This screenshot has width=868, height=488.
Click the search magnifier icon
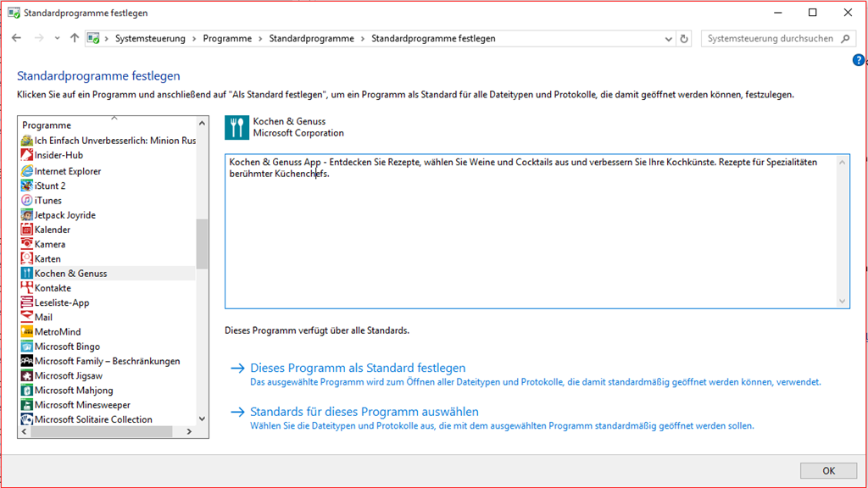845,39
